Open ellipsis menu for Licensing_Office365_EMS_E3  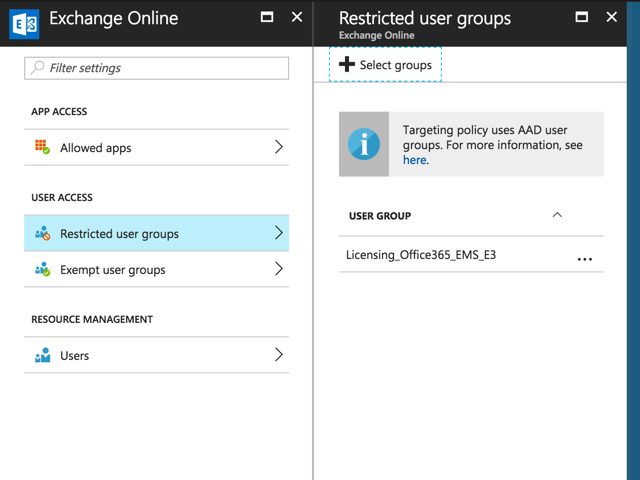pyautogui.click(x=584, y=259)
